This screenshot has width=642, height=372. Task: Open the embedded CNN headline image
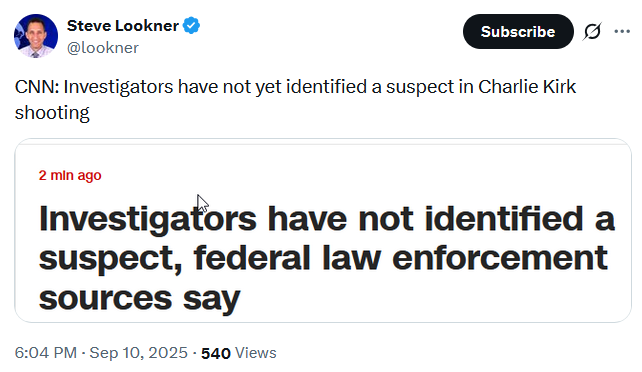(x=323, y=230)
